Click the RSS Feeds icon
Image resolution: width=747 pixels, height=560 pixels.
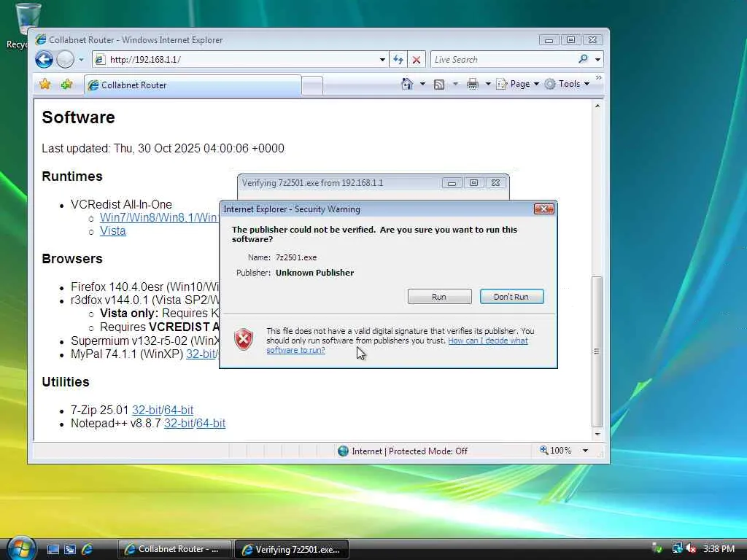point(439,85)
